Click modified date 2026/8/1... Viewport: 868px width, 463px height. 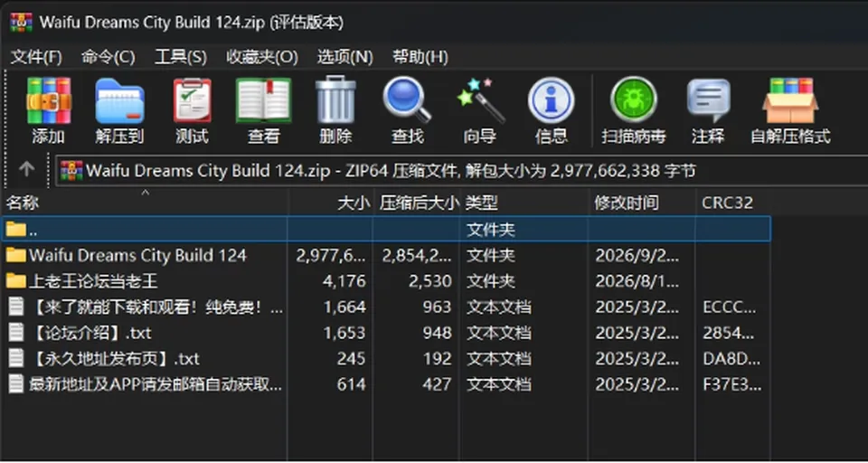click(x=637, y=281)
